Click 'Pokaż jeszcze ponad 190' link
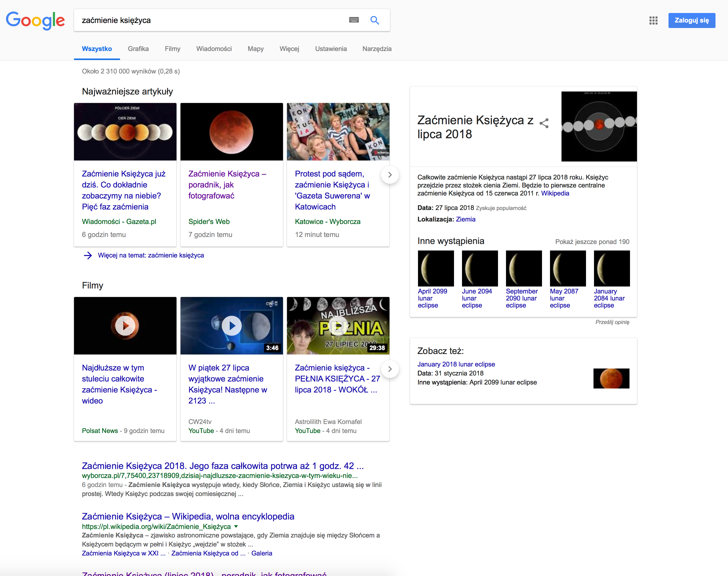The height and width of the screenshot is (576, 728). coord(592,242)
